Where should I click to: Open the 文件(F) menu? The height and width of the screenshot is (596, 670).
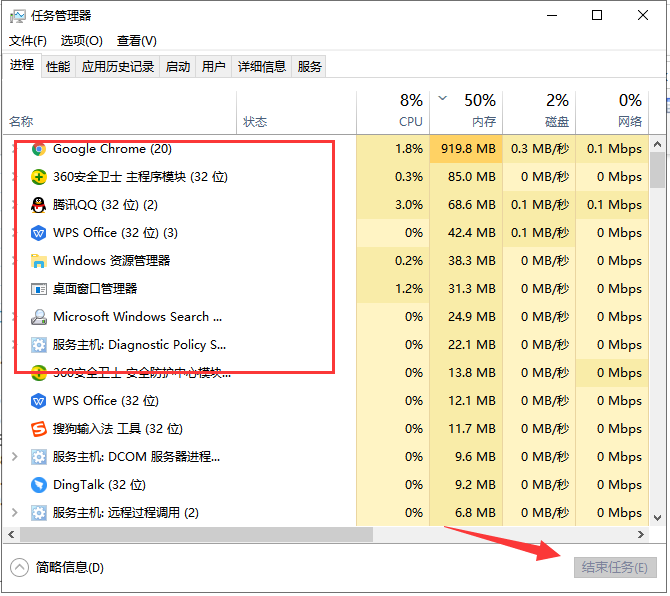[28, 41]
